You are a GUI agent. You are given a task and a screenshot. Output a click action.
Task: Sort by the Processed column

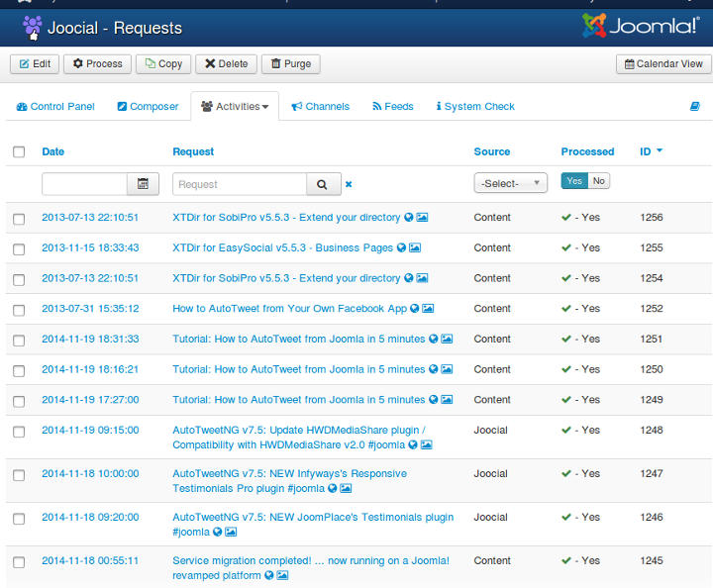587,151
